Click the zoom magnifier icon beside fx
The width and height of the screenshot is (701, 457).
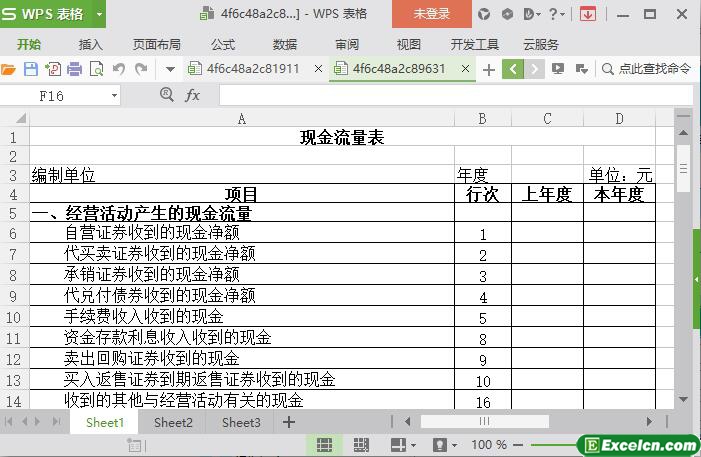point(167,94)
